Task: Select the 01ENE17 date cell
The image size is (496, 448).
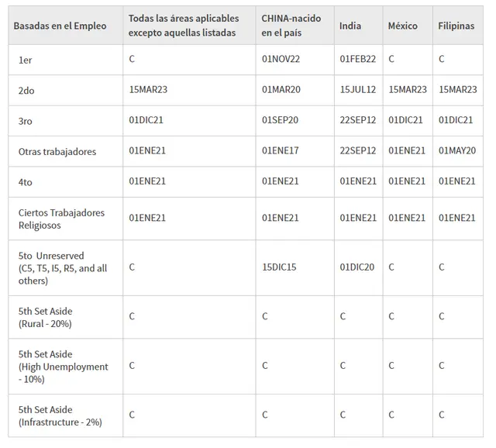Action: 280,151
